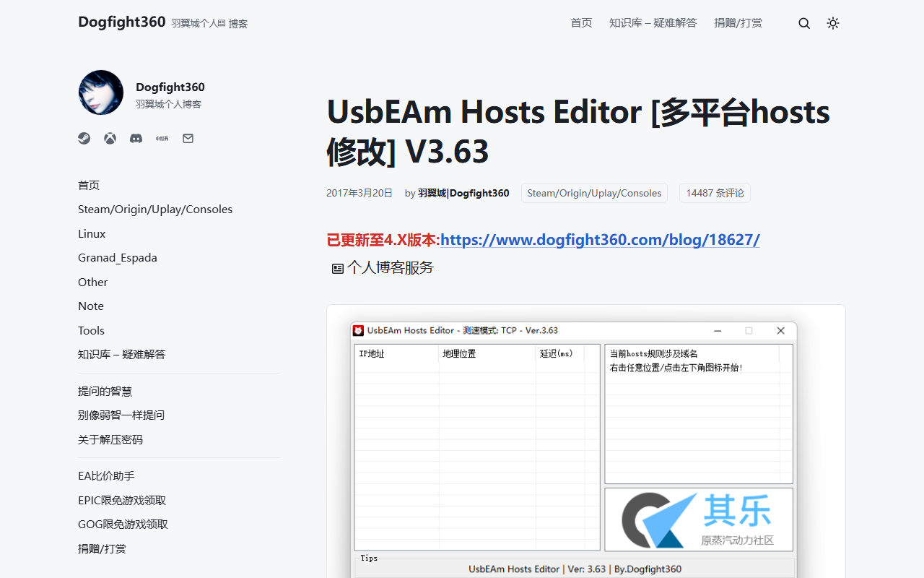Click the article title UsbEAm Hosts Editor

pos(578,131)
